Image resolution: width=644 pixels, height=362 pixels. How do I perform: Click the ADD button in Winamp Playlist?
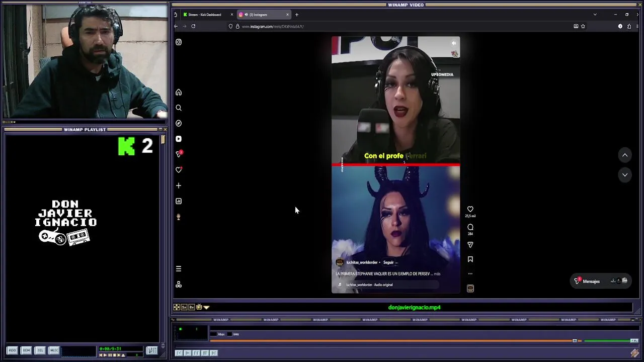click(x=13, y=350)
